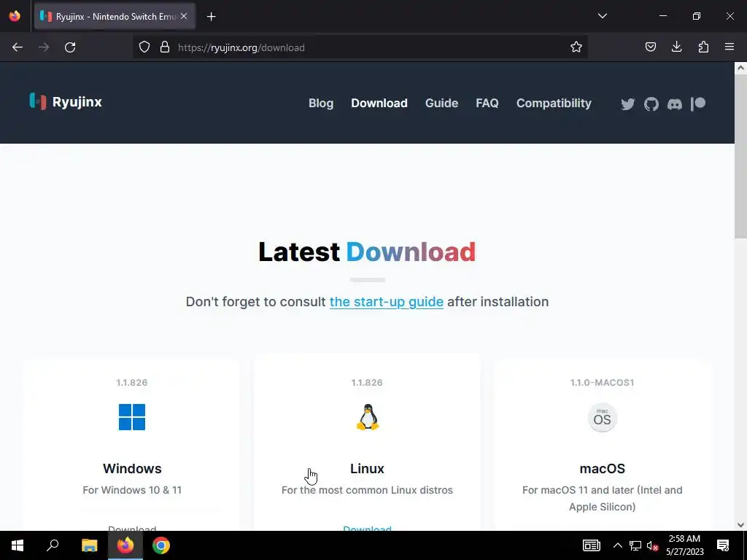Viewport: 747px width, 560px height.
Task: Click 'For the most common Linux distros' text
Action: point(367,490)
